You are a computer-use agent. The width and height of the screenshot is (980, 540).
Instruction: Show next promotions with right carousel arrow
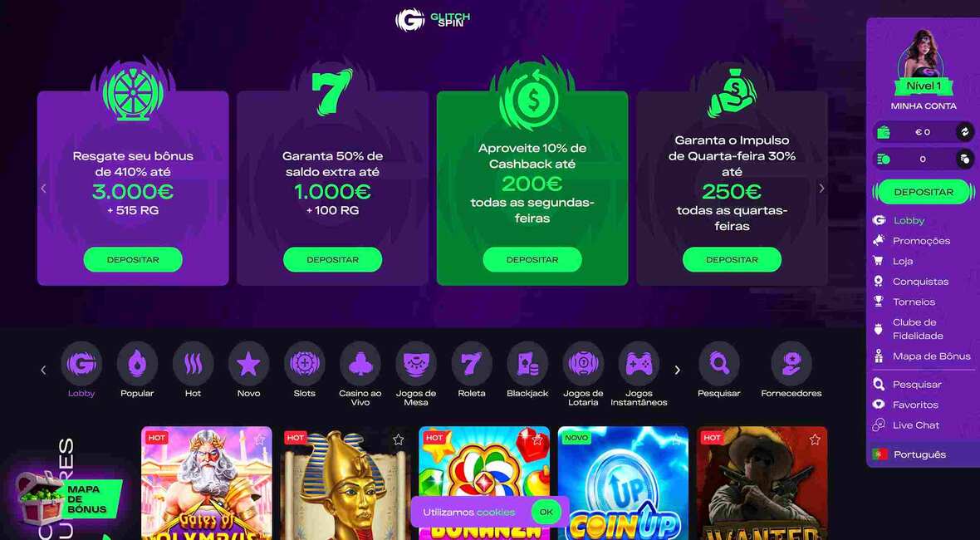point(821,188)
